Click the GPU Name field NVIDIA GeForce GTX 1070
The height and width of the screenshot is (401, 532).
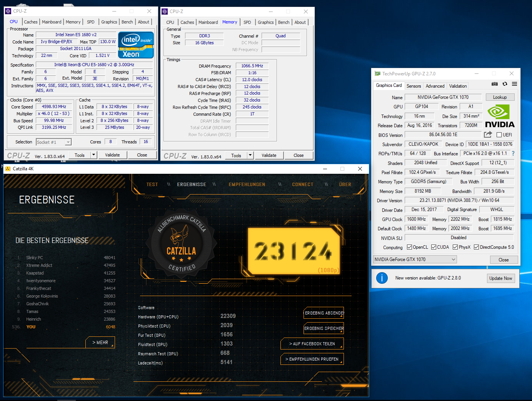(x=443, y=97)
